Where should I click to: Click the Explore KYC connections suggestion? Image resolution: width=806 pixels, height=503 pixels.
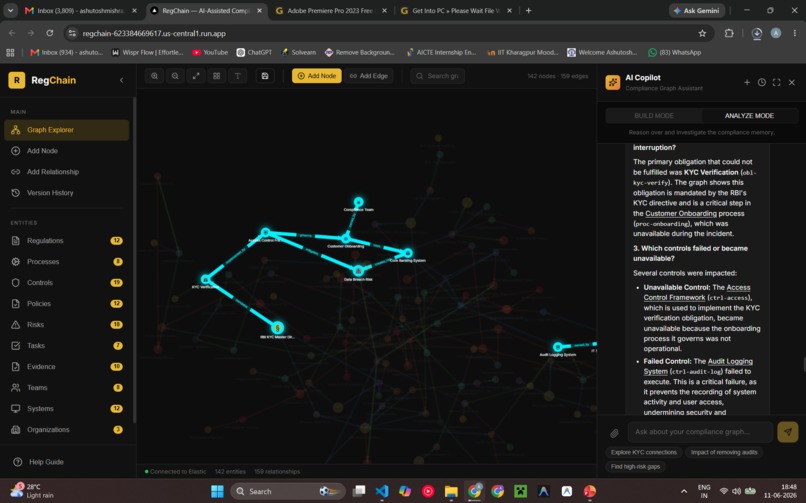(644, 453)
